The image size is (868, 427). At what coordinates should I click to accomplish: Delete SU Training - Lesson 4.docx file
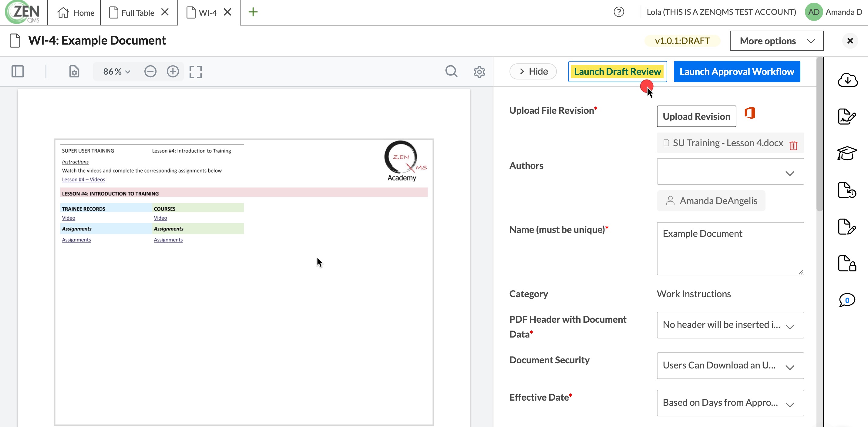tap(793, 145)
